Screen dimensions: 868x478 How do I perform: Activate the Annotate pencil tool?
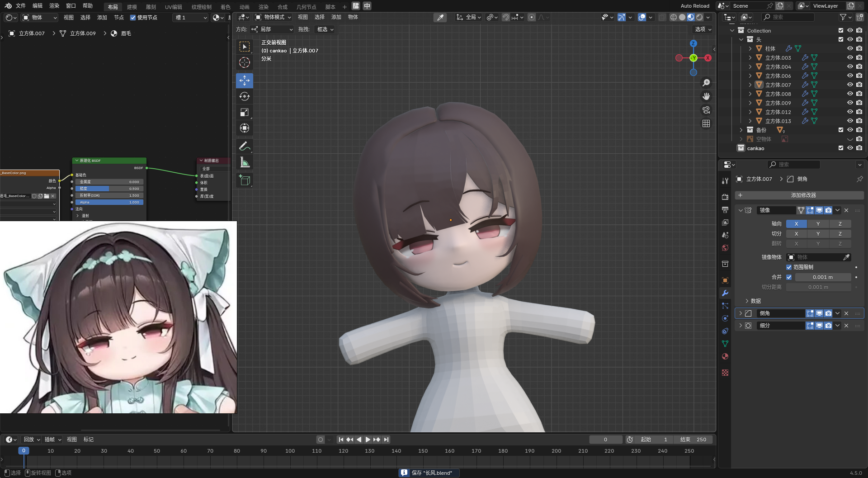click(x=244, y=146)
